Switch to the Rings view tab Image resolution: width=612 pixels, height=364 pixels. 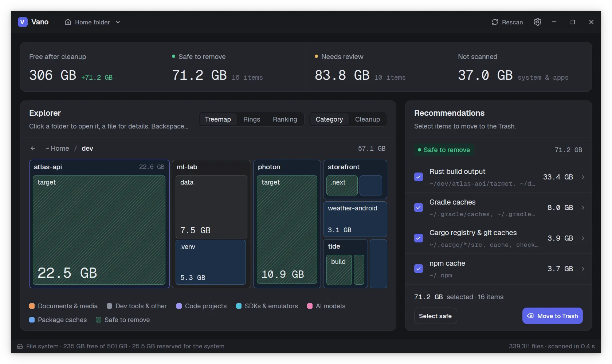click(252, 119)
